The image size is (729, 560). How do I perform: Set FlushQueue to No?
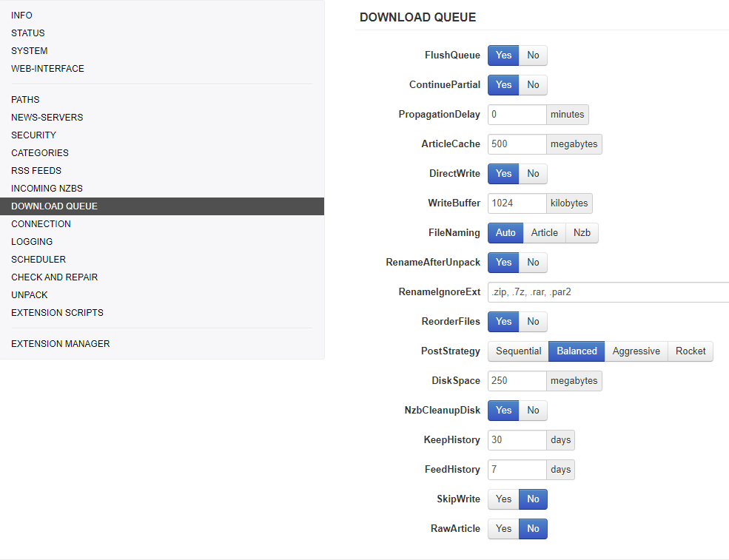point(533,55)
